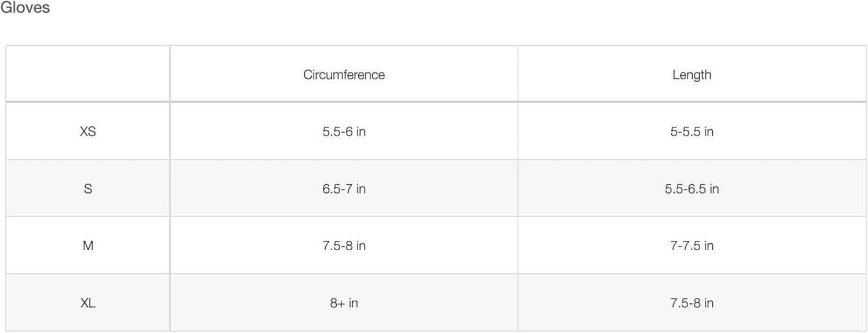Pick the 7.5-8 in length cell
Screen dimensions: 868x333
pos(692,303)
